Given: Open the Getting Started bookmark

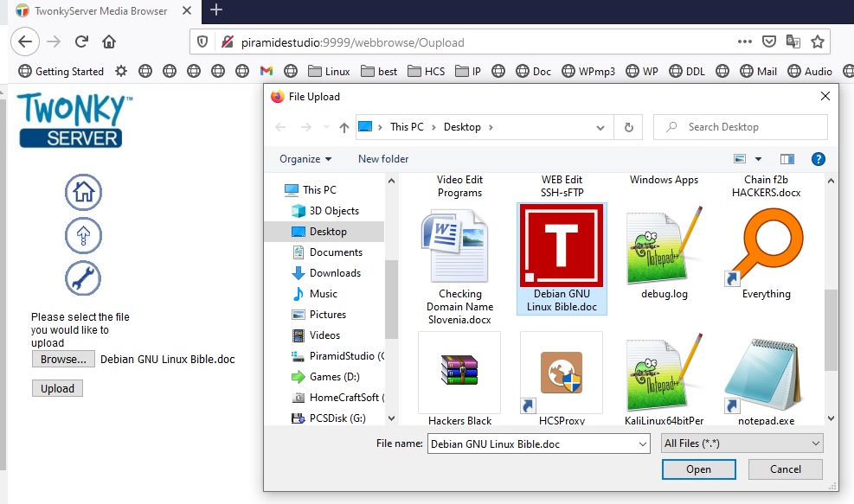Looking at the screenshot, I should (x=61, y=71).
